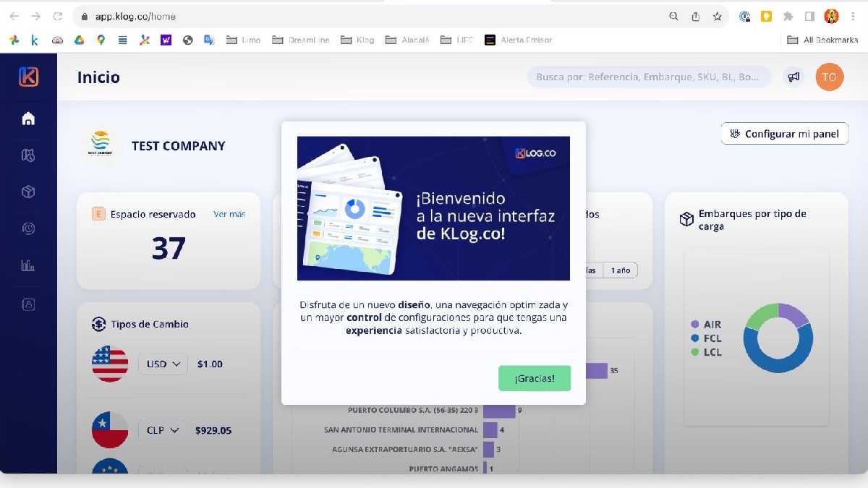Select the Home icon in the sidebar
This screenshot has height=488, width=868.
pyautogui.click(x=27, y=118)
